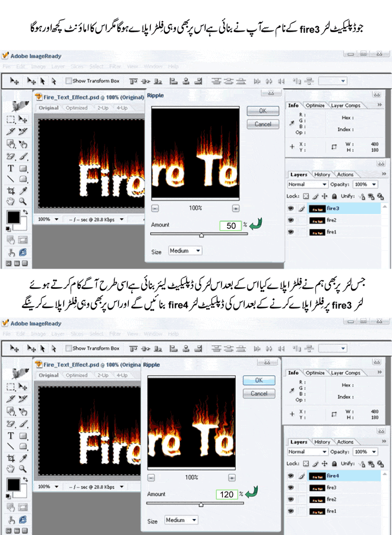Select Rectangle shape tool in upper screenshot
This screenshot has width=392, height=535.
[x=23, y=168]
